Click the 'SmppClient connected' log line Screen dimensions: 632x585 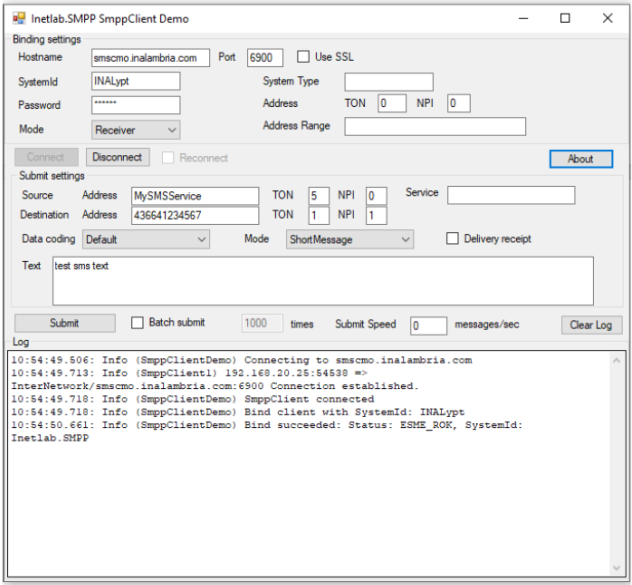point(193,399)
